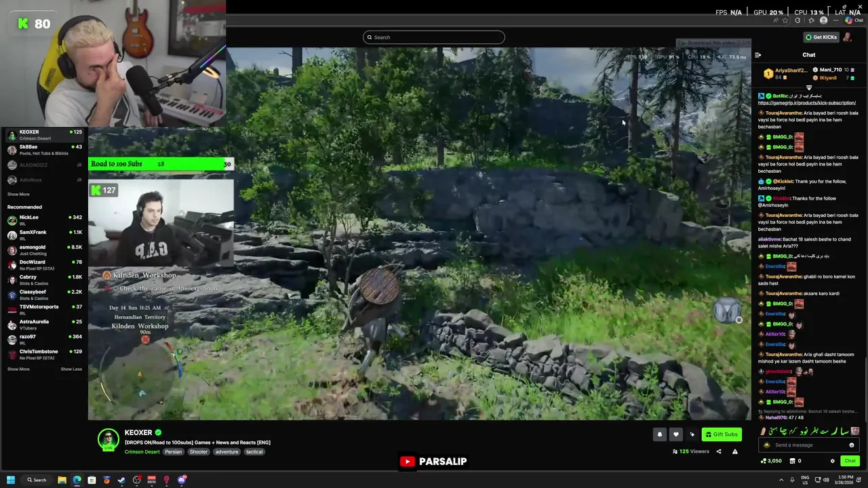Open the Crimson Desert category link
868x488 pixels.
click(x=142, y=452)
